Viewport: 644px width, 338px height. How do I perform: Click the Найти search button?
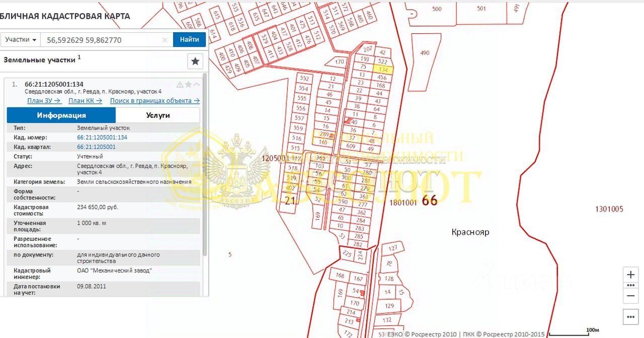tap(189, 40)
